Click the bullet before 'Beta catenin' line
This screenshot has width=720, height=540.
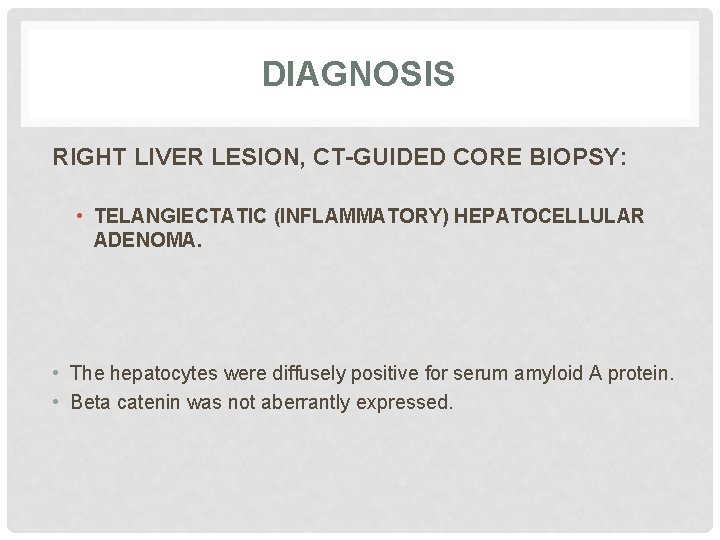tap(56, 402)
